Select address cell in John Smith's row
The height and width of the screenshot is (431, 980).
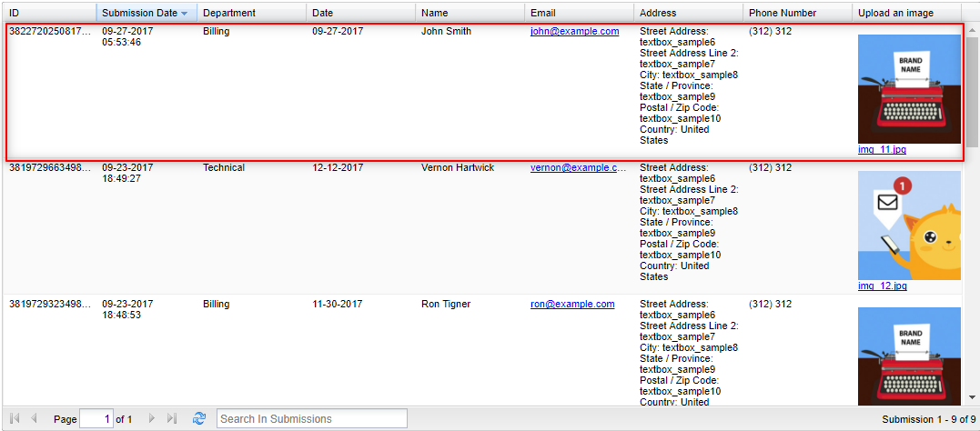688,85
